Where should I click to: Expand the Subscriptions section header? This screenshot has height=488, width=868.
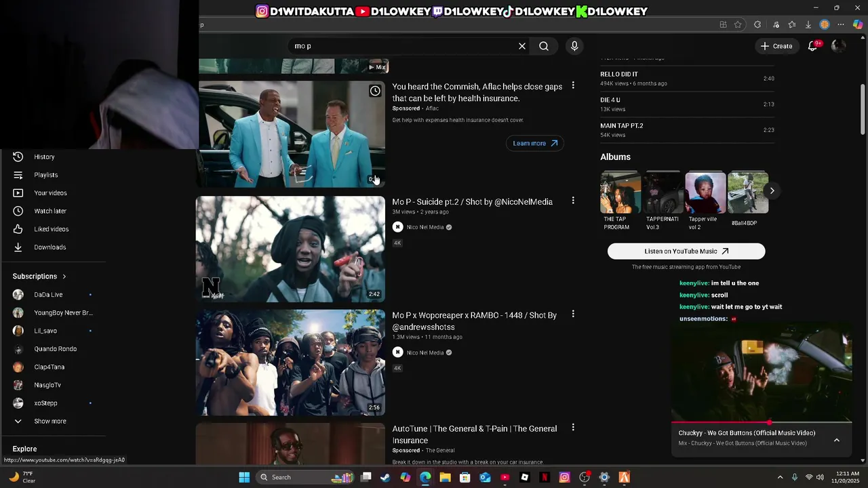tap(39, 277)
